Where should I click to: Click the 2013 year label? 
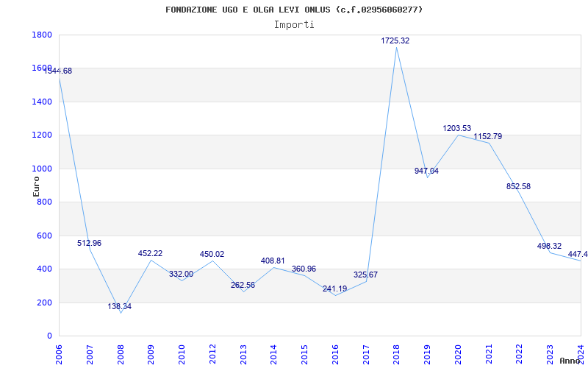pyautogui.click(x=243, y=355)
